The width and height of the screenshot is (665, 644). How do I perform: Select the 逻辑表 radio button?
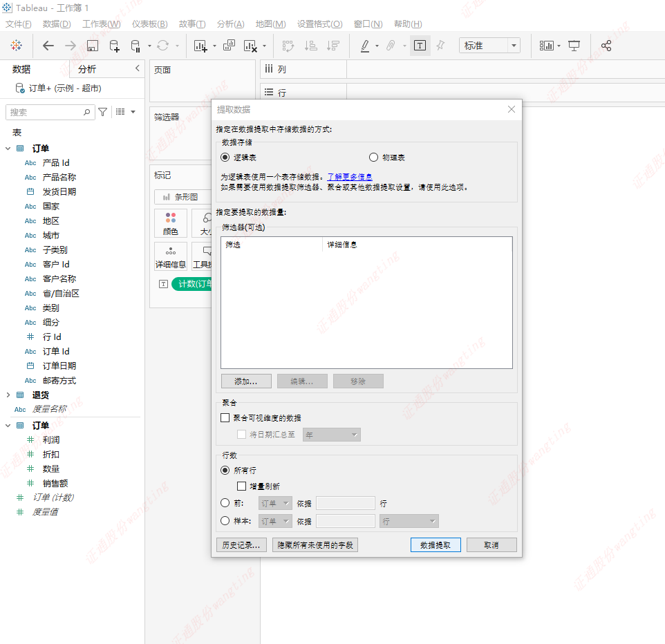pos(225,158)
